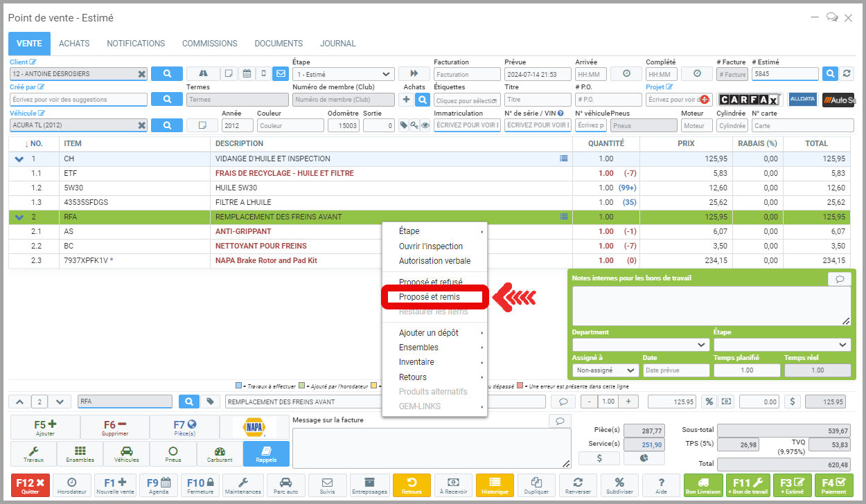
Task: Click the F12 Quitter button
Action: [x=30, y=485]
